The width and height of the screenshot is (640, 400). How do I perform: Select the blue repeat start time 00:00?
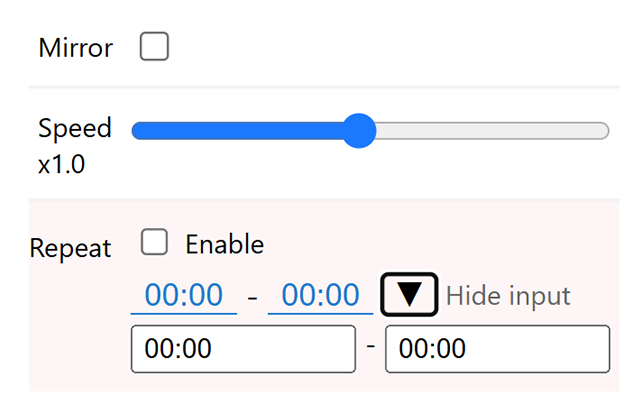pos(184,296)
